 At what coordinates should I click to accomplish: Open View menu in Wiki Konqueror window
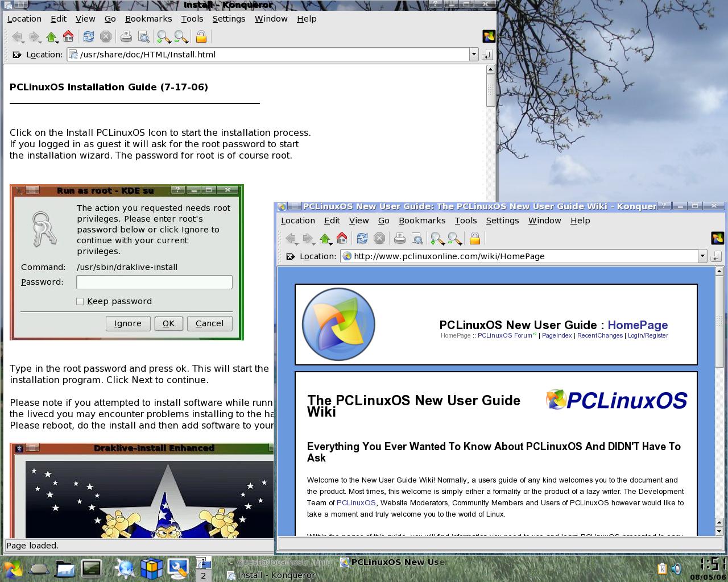(x=359, y=221)
